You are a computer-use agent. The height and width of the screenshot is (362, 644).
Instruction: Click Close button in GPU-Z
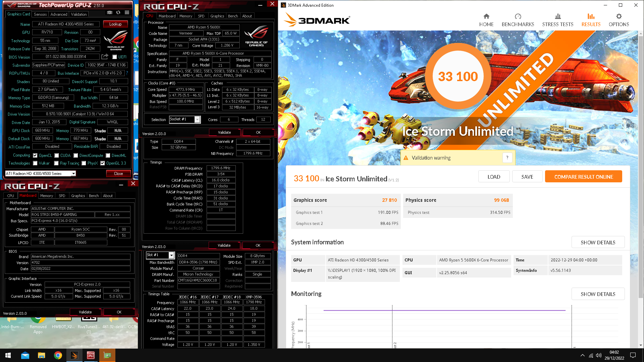tap(118, 174)
